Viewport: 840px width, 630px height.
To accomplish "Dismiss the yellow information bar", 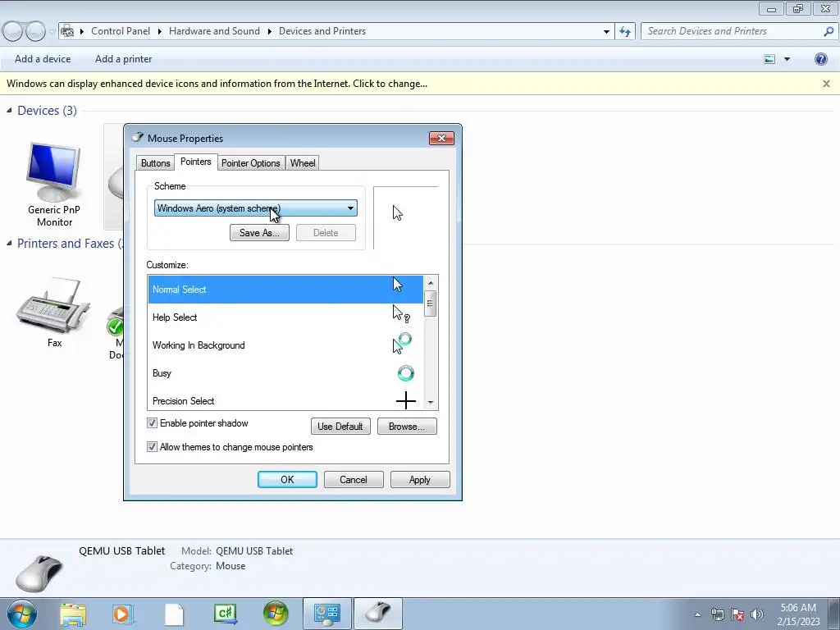I will click(x=826, y=84).
